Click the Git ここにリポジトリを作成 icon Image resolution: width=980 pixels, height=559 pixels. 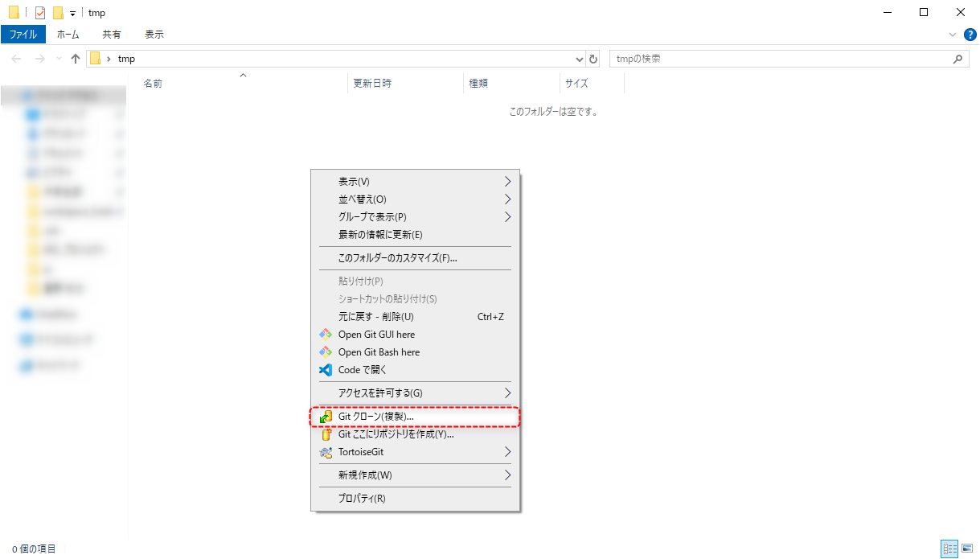point(326,434)
